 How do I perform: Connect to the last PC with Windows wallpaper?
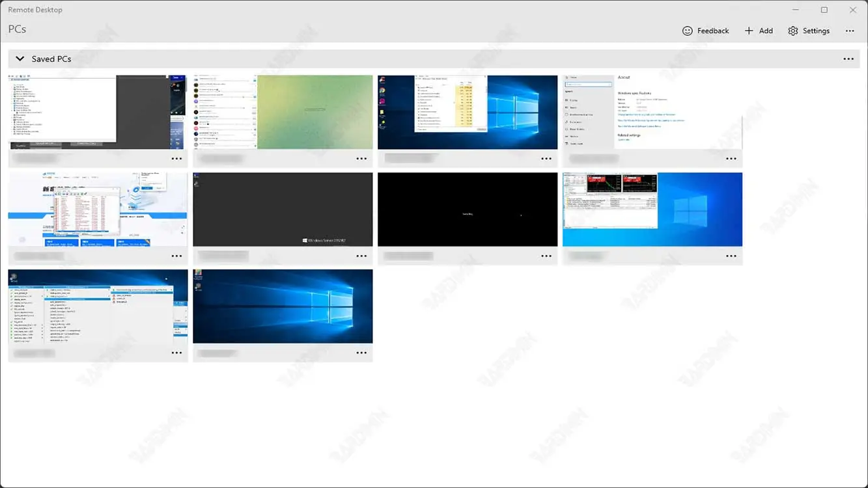click(283, 306)
